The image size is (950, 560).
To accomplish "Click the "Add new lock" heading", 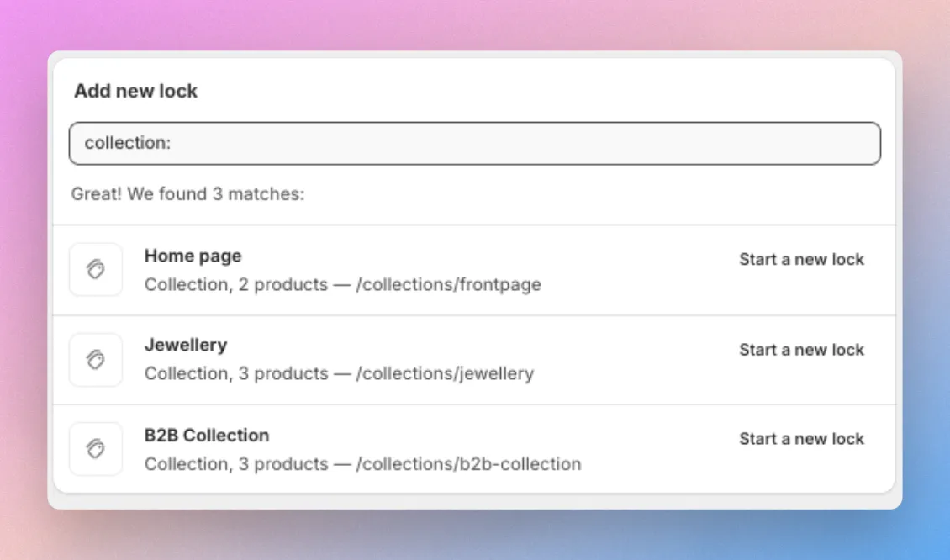I will point(135,91).
